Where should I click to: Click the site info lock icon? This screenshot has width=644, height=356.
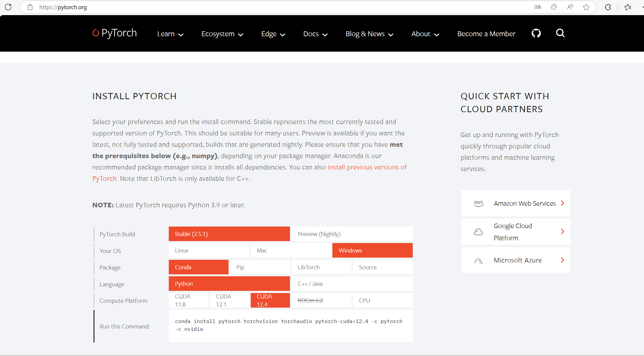point(30,7)
